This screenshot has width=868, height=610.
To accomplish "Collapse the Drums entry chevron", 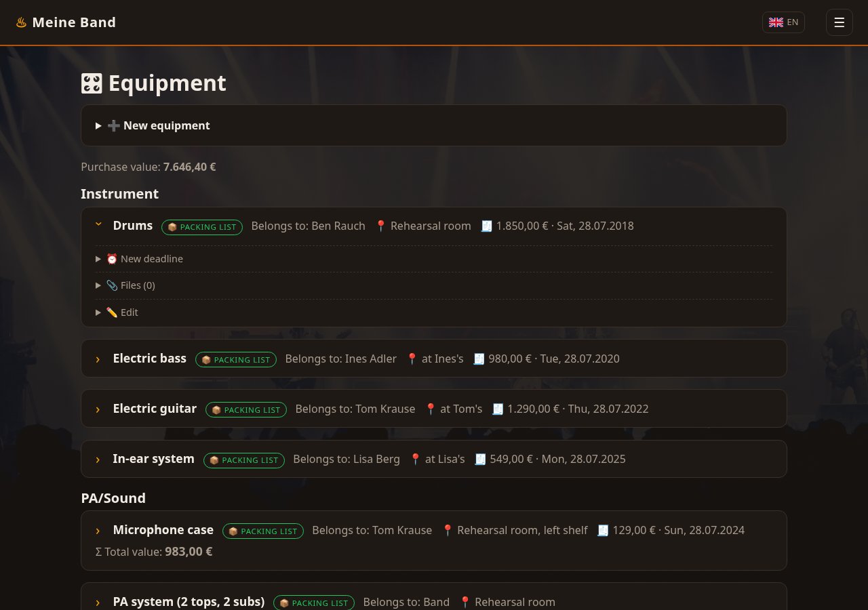I will pyautogui.click(x=98, y=224).
